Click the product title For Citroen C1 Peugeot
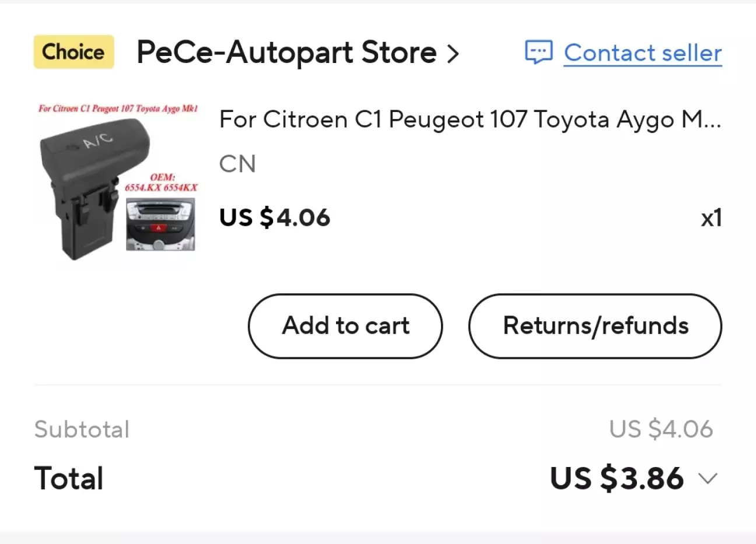This screenshot has height=544, width=756. click(x=470, y=120)
